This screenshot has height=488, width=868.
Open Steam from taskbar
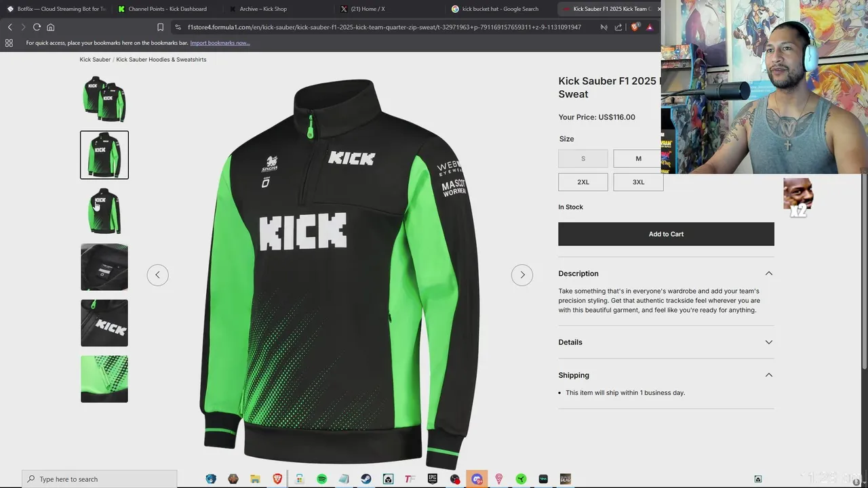(x=366, y=479)
